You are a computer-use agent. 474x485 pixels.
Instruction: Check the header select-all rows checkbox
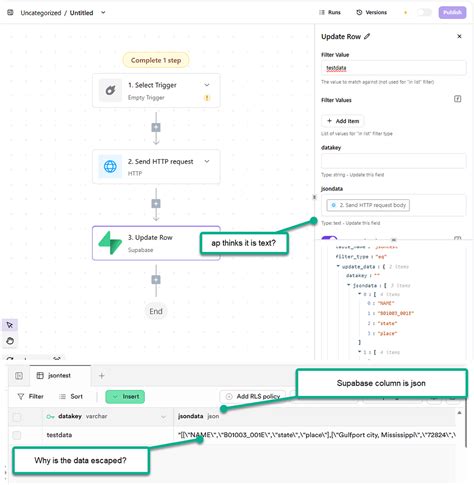point(17,417)
